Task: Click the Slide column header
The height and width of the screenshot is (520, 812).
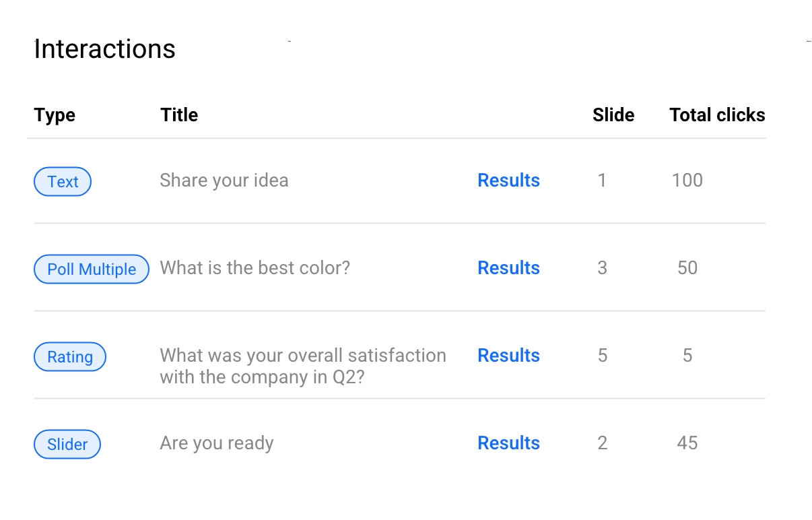Action: (613, 115)
